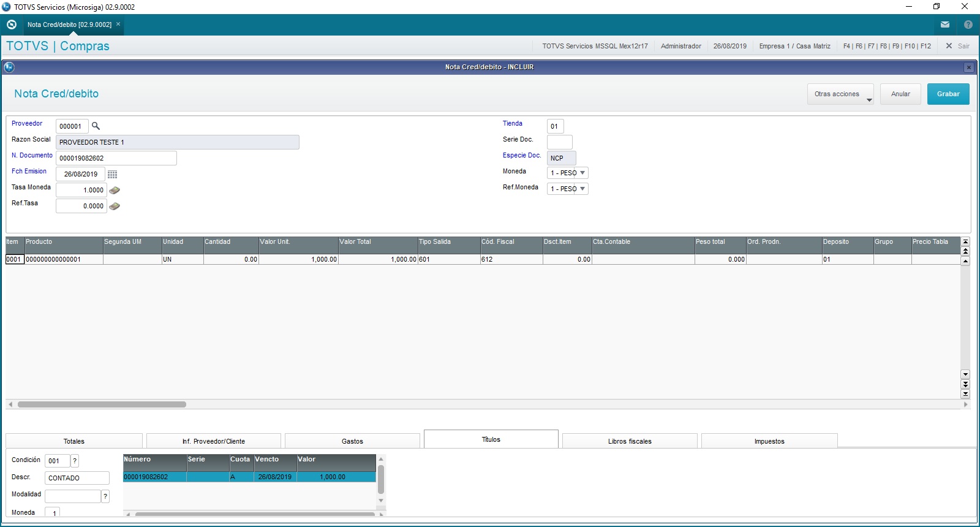Click the N. Documento input field
The height and width of the screenshot is (527, 980).
coord(116,158)
